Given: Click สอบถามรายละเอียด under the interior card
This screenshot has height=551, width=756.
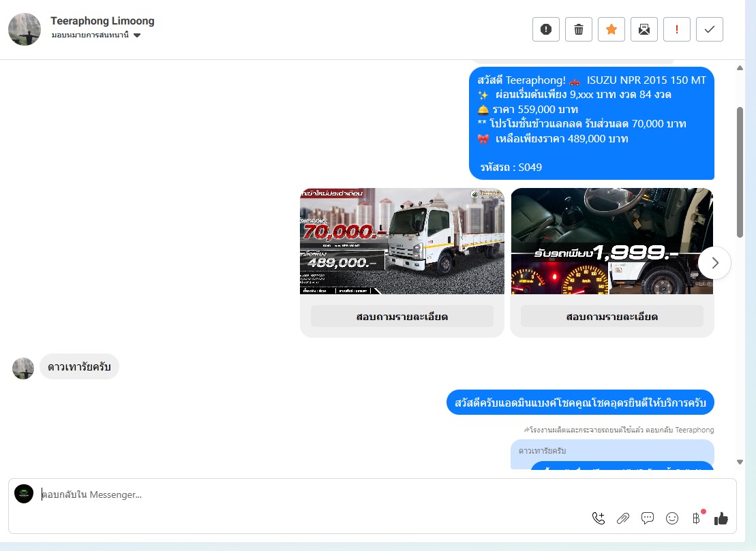Looking at the screenshot, I should coord(612,317).
